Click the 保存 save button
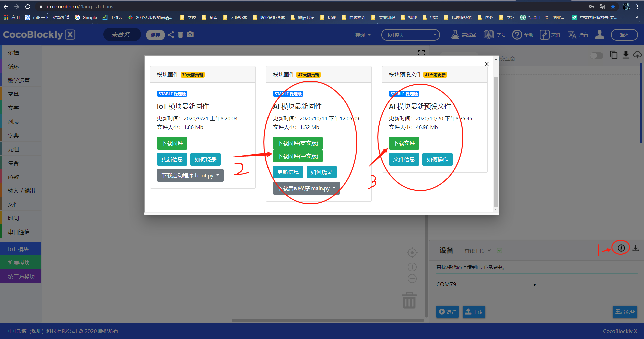 point(155,35)
